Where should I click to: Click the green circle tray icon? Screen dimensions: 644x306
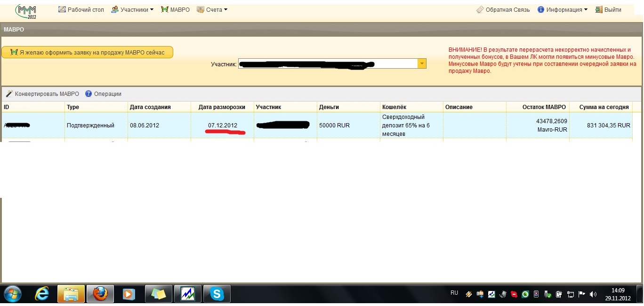coord(525,295)
